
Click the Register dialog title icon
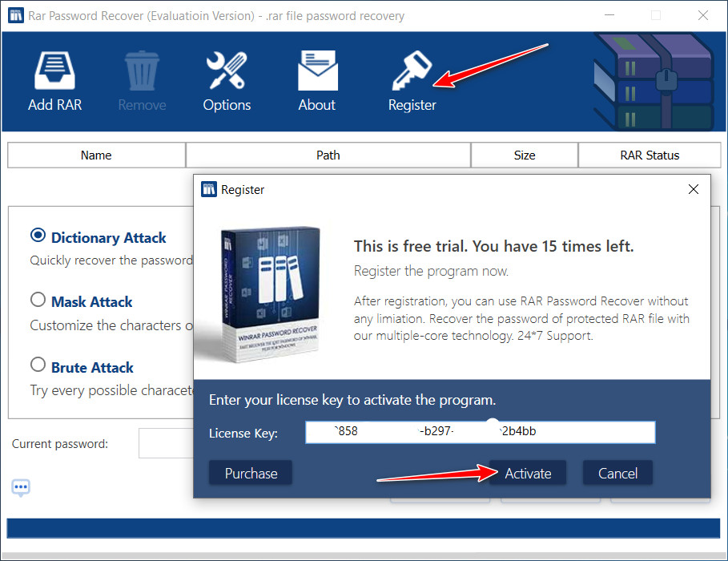tap(209, 189)
